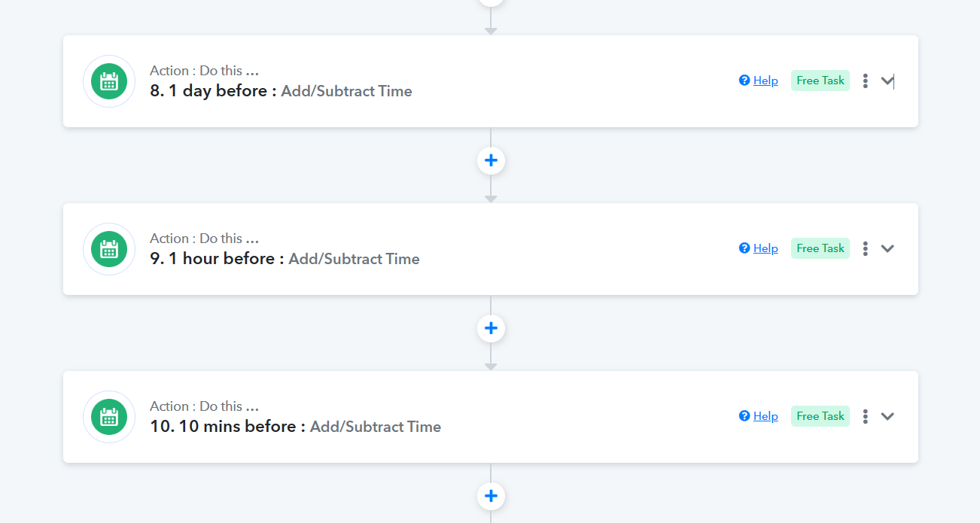Screen dimensions: 980x523
Task: Open three-dot menu for 1 day before step
Action: click(x=866, y=81)
